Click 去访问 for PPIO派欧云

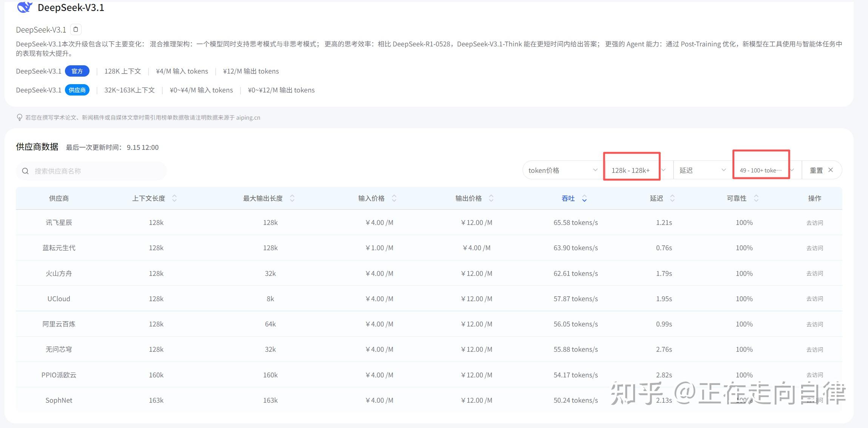(x=814, y=375)
